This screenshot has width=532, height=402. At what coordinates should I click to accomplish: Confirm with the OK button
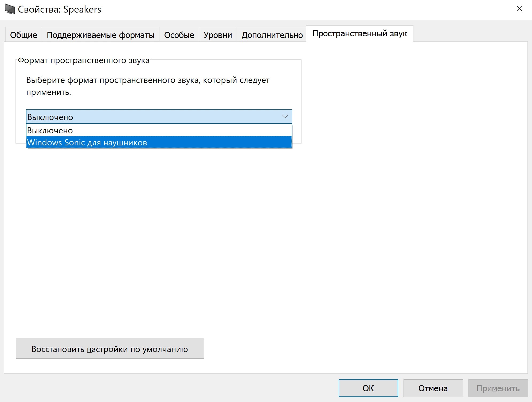368,388
